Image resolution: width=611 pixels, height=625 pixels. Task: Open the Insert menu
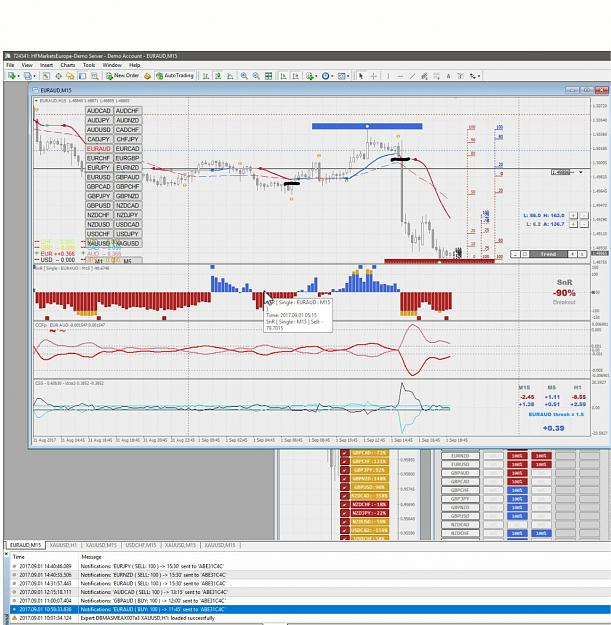coord(46,65)
